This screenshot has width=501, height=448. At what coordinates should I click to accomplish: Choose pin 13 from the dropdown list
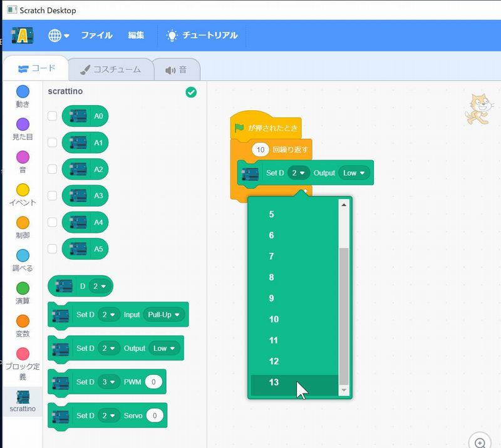coord(274,382)
